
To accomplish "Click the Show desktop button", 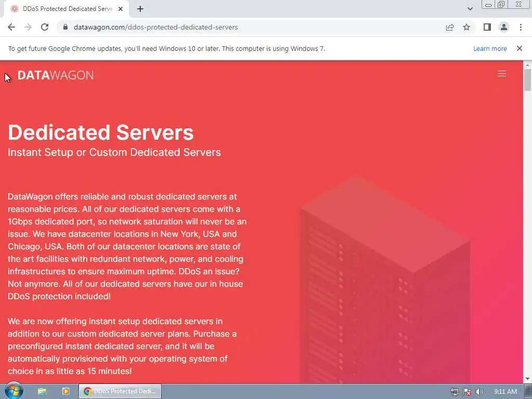I will (x=528, y=391).
